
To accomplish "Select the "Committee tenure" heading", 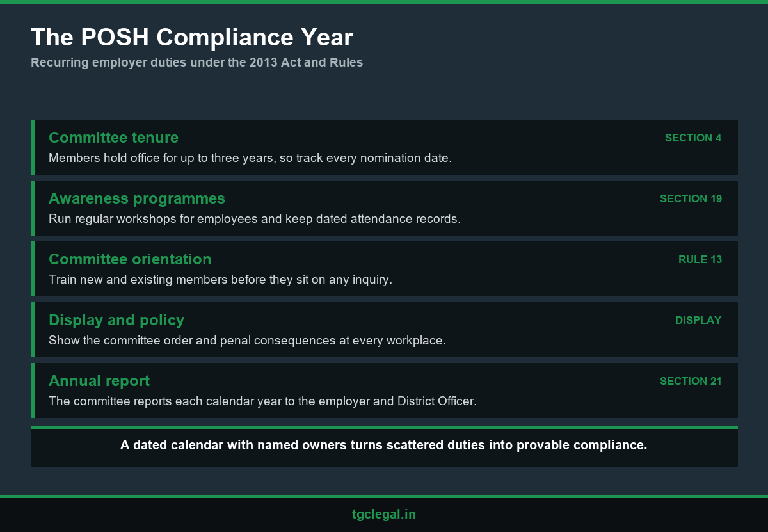I will [113, 138].
